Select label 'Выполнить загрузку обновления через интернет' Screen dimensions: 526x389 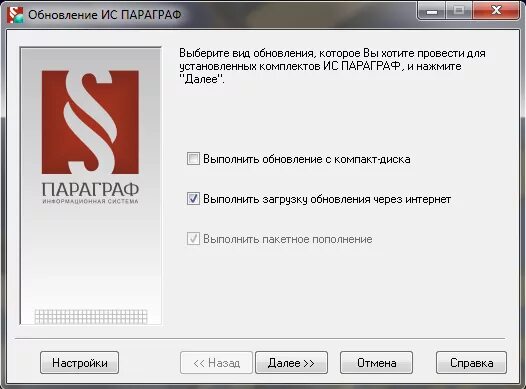coord(327,199)
